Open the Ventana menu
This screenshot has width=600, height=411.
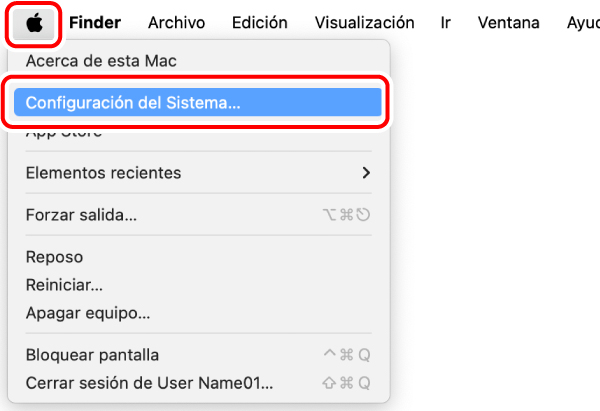point(508,22)
